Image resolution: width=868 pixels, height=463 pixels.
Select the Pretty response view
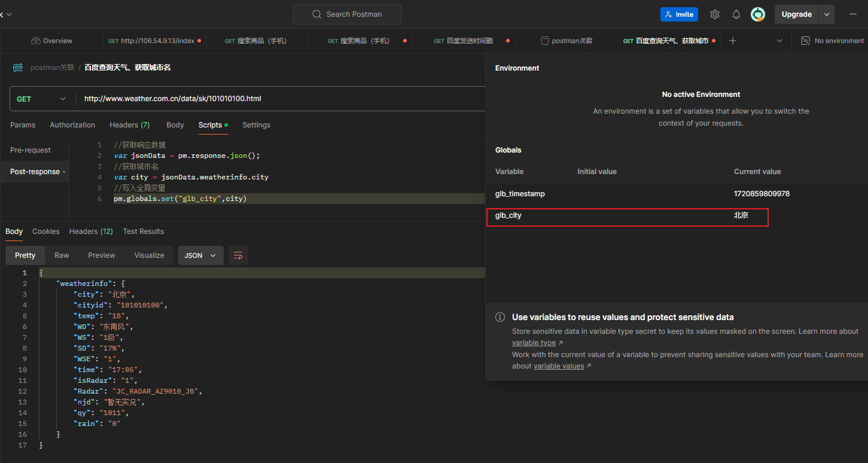(x=25, y=255)
